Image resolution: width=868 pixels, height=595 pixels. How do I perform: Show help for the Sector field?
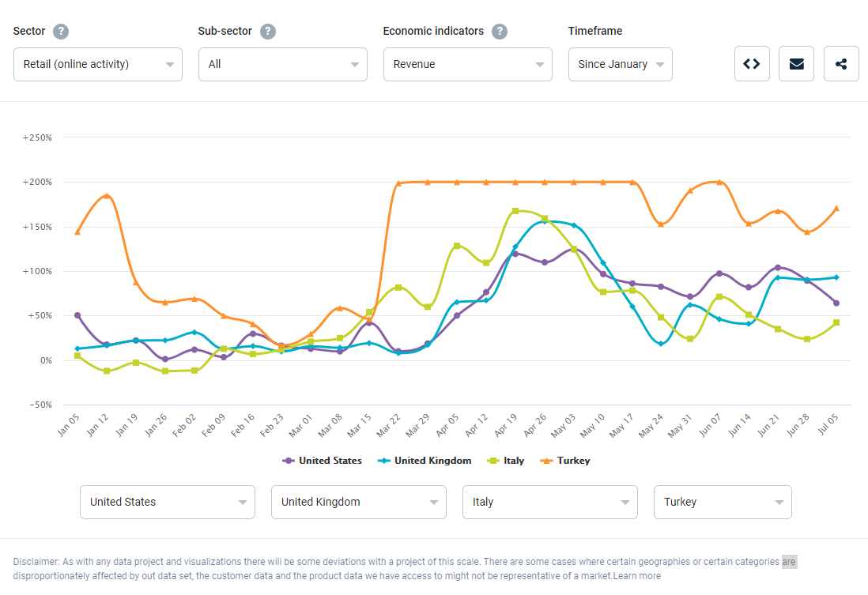pos(61,32)
